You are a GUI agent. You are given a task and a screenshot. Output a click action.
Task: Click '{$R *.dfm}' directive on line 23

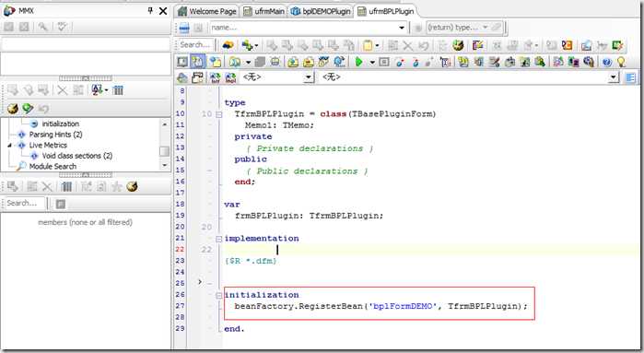coord(251,261)
